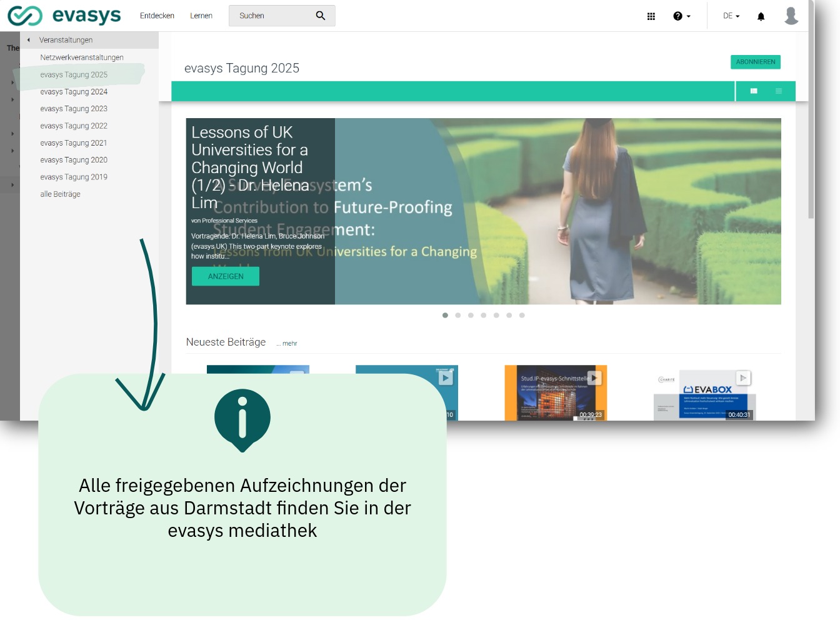
Task: Click the ANZEIGEN button on banner
Action: tap(226, 276)
